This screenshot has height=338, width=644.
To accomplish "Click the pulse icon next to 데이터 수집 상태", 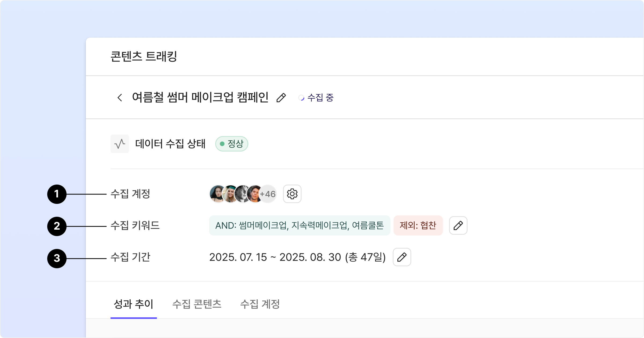I will [120, 144].
